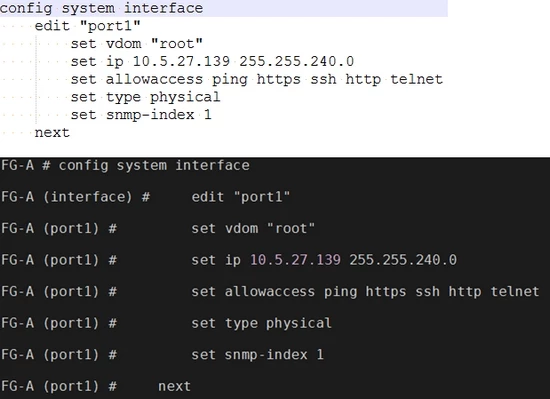The height and width of the screenshot is (399, 550).
Task: Click the purple 10.5.27.139 in terminal
Action: (295, 260)
